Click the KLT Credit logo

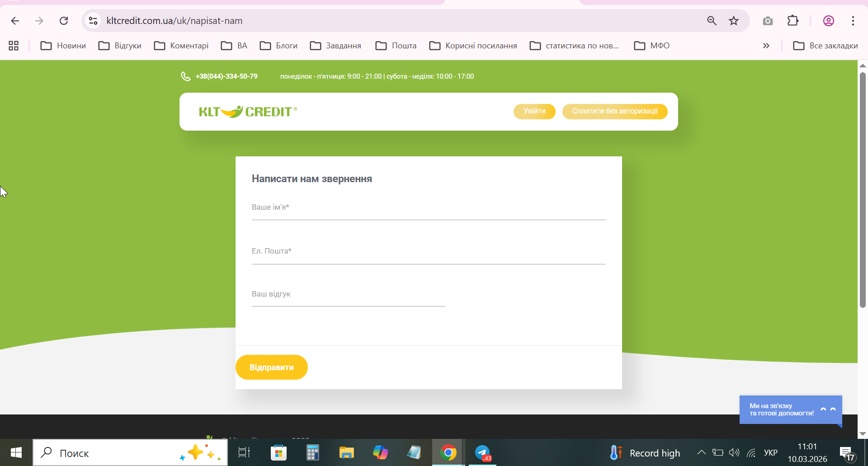click(248, 112)
